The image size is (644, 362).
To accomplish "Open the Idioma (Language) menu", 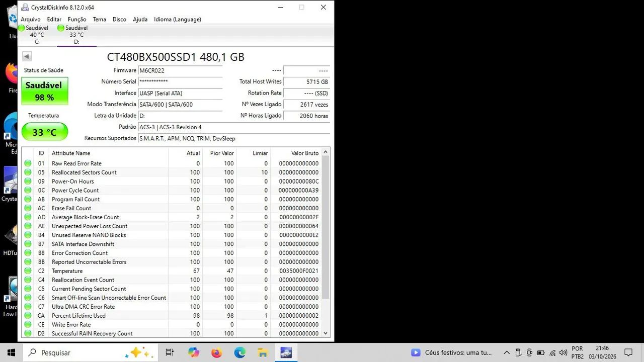I will click(x=178, y=19).
